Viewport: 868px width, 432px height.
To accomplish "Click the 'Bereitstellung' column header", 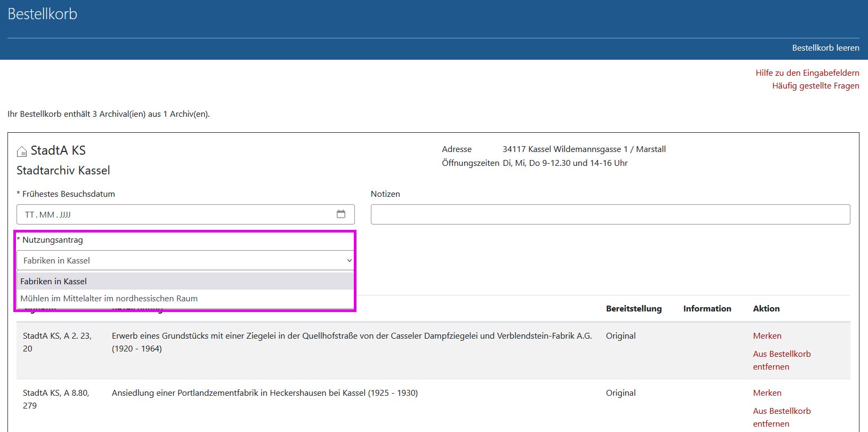I will pyautogui.click(x=634, y=309).
